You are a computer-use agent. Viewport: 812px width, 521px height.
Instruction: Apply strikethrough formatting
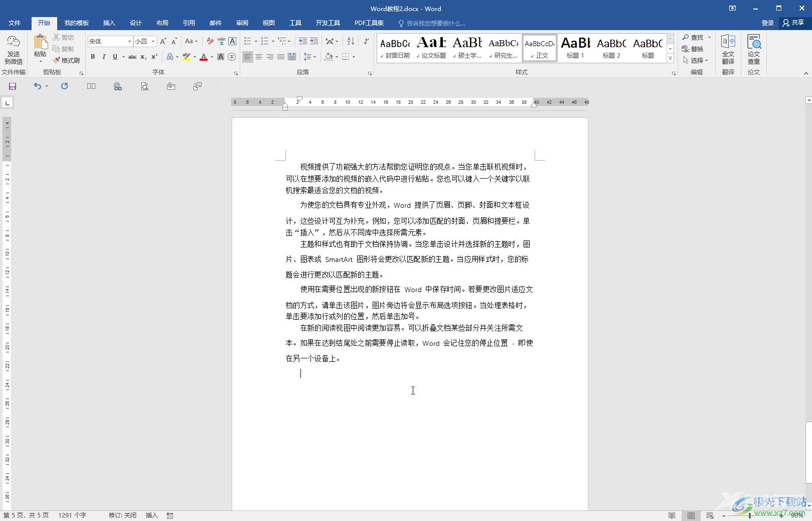point(132,57)
